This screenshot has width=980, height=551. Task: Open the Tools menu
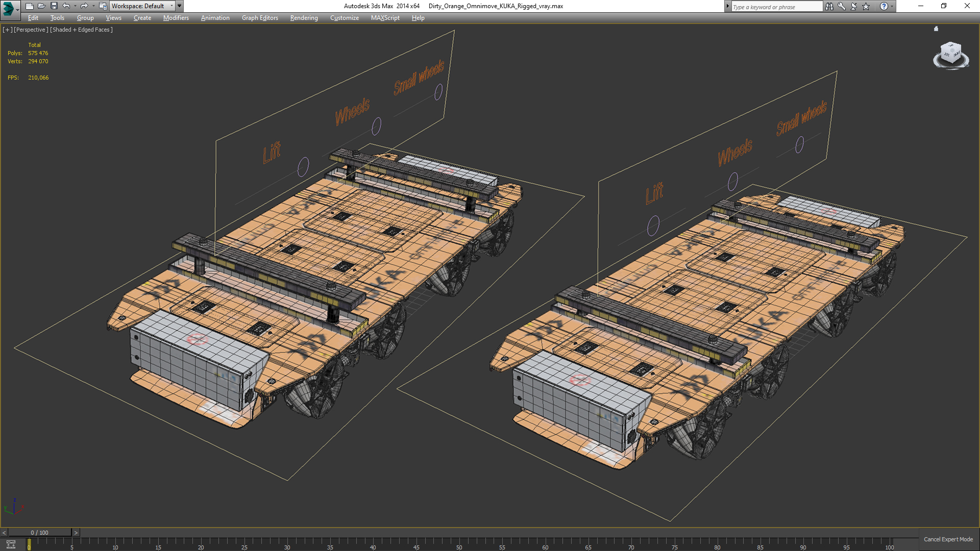click(x=57, y=18)
